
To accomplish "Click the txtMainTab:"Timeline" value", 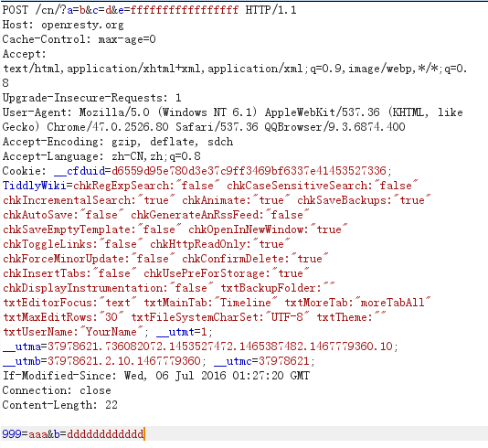I will 210,303.
